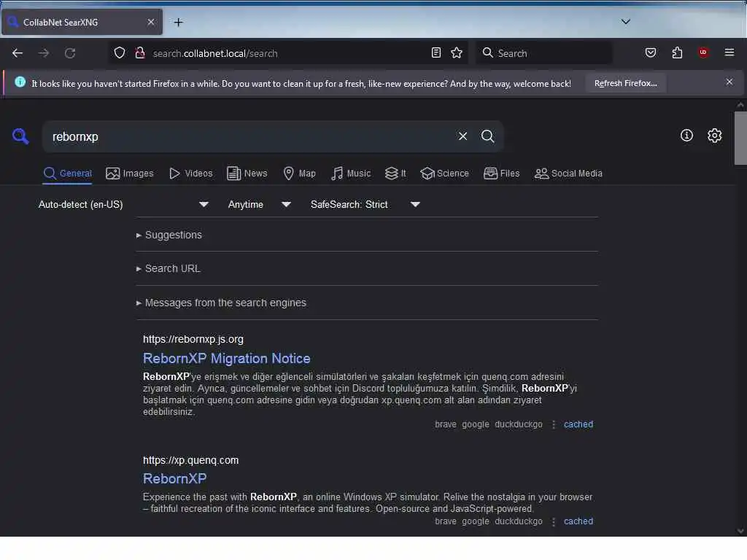Open the Firefox hamburger menu
The image size is (747, 560).
(x=729, y=52)
